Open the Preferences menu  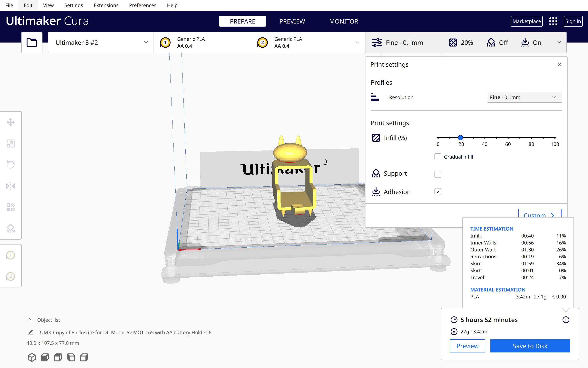(x=143, y=5)
